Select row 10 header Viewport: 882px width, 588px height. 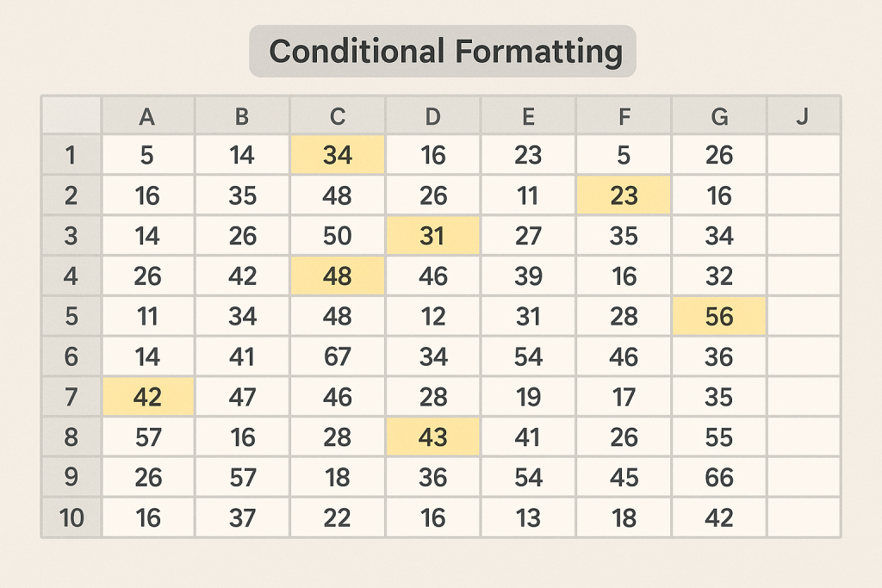click(x=71, y=517)
